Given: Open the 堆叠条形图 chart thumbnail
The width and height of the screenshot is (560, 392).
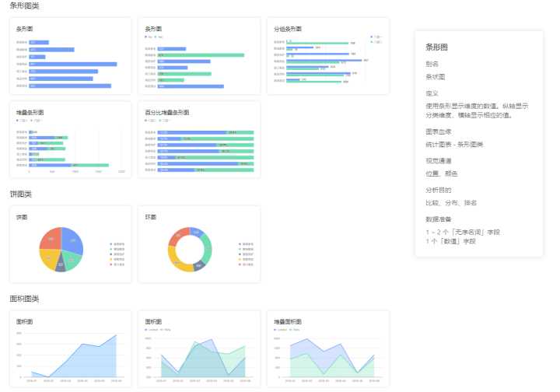Looking at the screenshot, I should pyautogui.click(x=70, y=139).
